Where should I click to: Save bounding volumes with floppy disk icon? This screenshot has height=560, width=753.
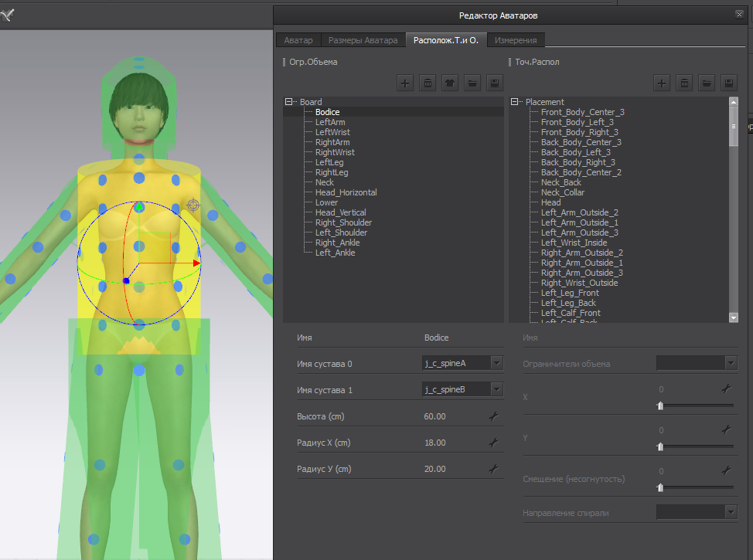tap(495, 83)
